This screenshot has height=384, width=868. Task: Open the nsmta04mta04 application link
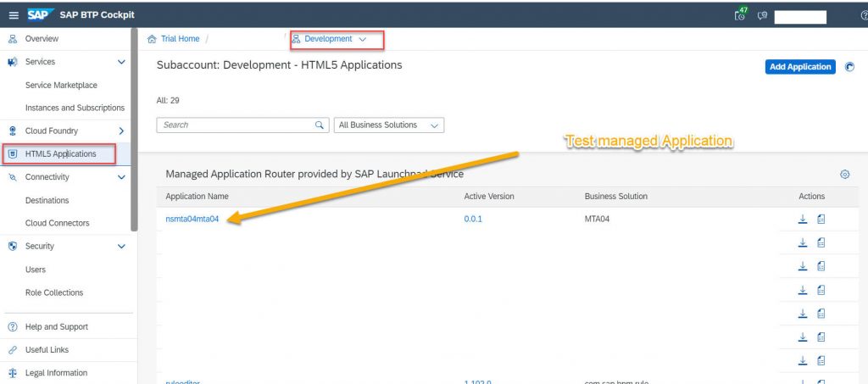click(x=192, y=219)
